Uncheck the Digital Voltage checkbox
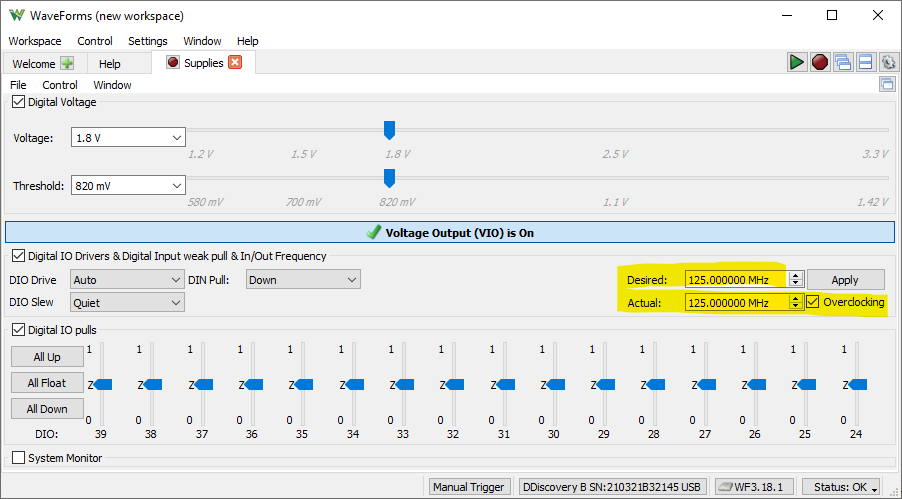 [18, 101]
